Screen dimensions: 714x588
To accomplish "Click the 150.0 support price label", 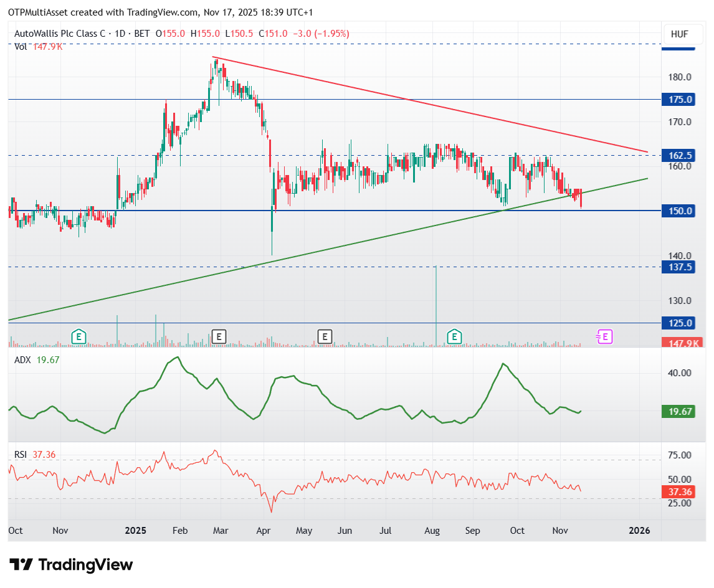I will 679,211.
